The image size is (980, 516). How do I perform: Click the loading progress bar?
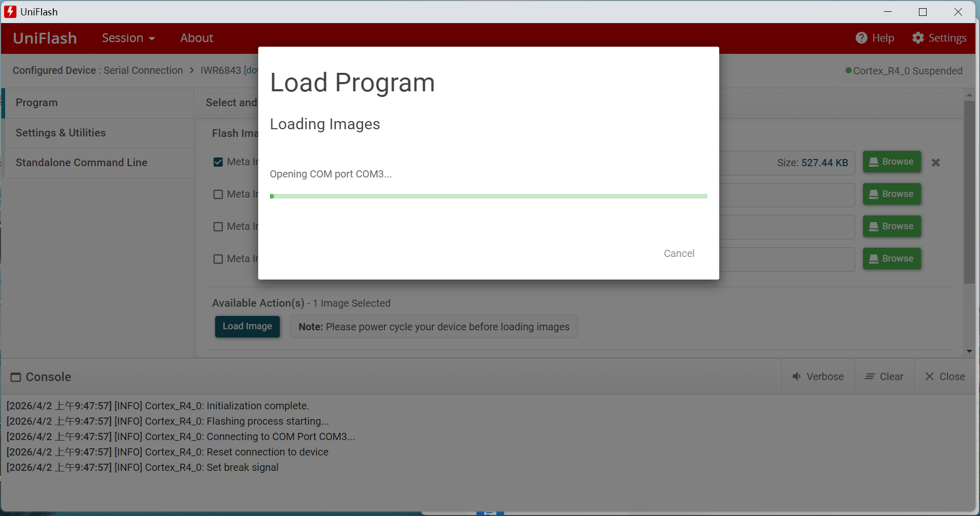pyautogui.click(x=489, y=196)
